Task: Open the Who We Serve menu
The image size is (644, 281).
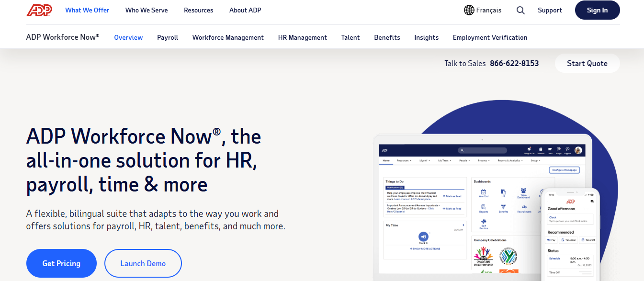Action: [x=147, y=10]
